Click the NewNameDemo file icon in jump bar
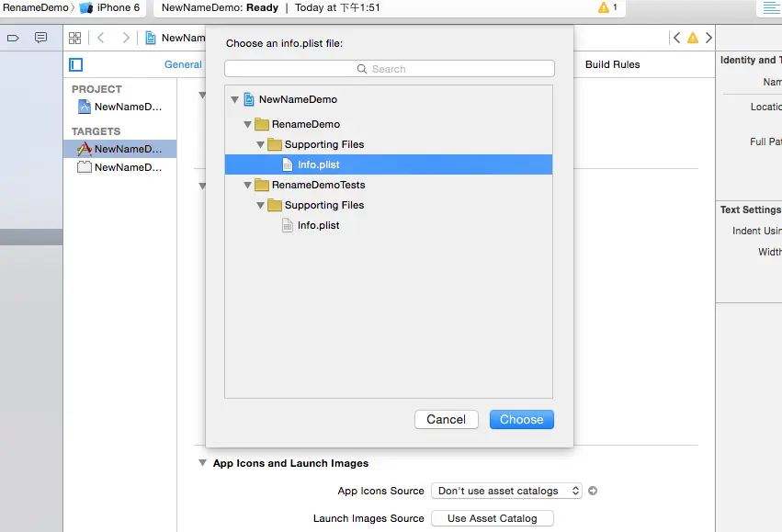Screen dimensions: 782x532 [x=150, y=38]
